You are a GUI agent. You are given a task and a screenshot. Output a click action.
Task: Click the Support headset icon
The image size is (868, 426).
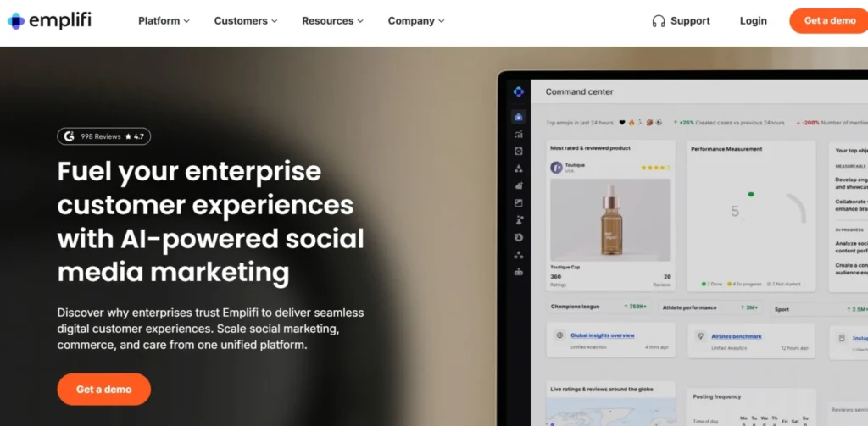coord(658,21)
